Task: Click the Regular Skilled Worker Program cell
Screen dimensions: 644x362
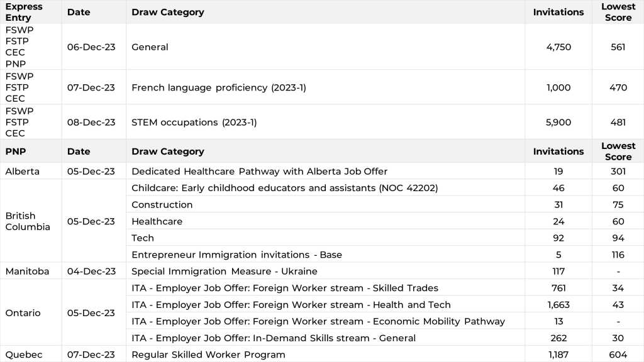Action: click(x=208, y=354)
